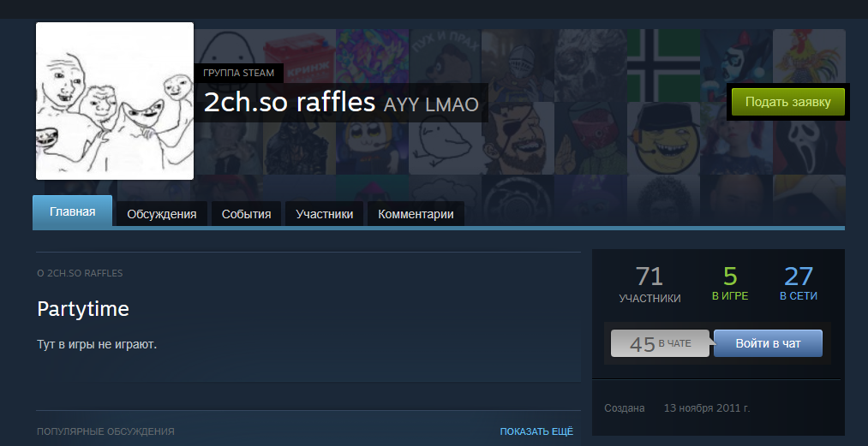Show the 27 В СЕТИ members
This screenshot has width=868, height=446.
click(x=799, y=283)
